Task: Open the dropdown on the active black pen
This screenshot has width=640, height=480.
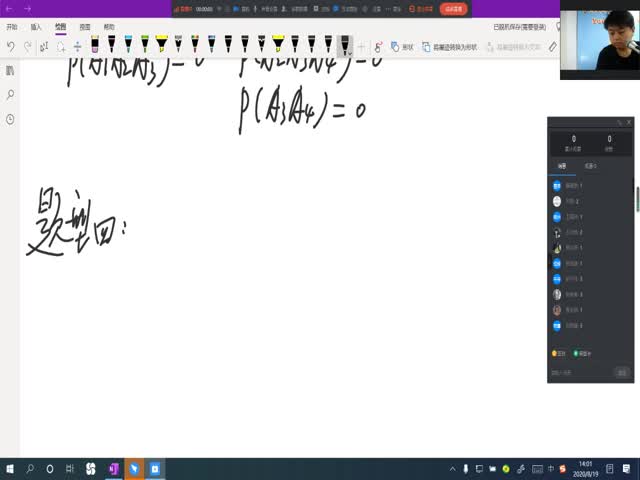Action: 350,53
